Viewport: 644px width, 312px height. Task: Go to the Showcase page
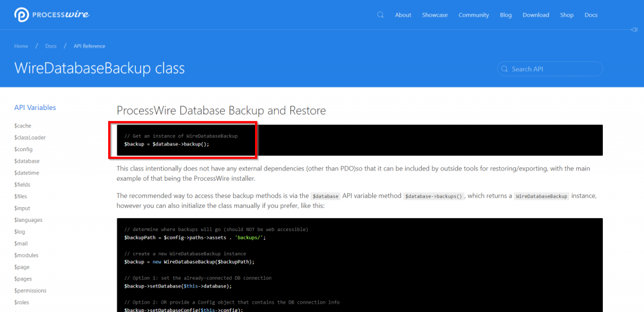(435, 15)
